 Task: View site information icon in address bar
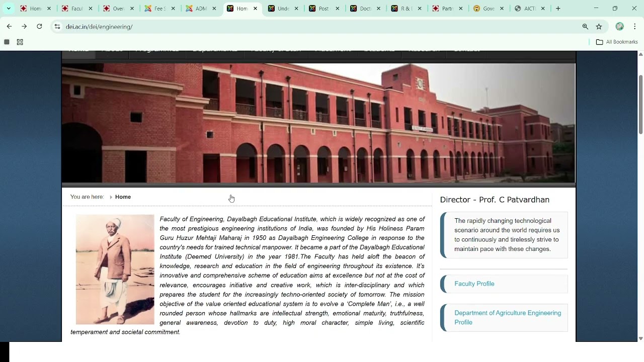(57, 27)
